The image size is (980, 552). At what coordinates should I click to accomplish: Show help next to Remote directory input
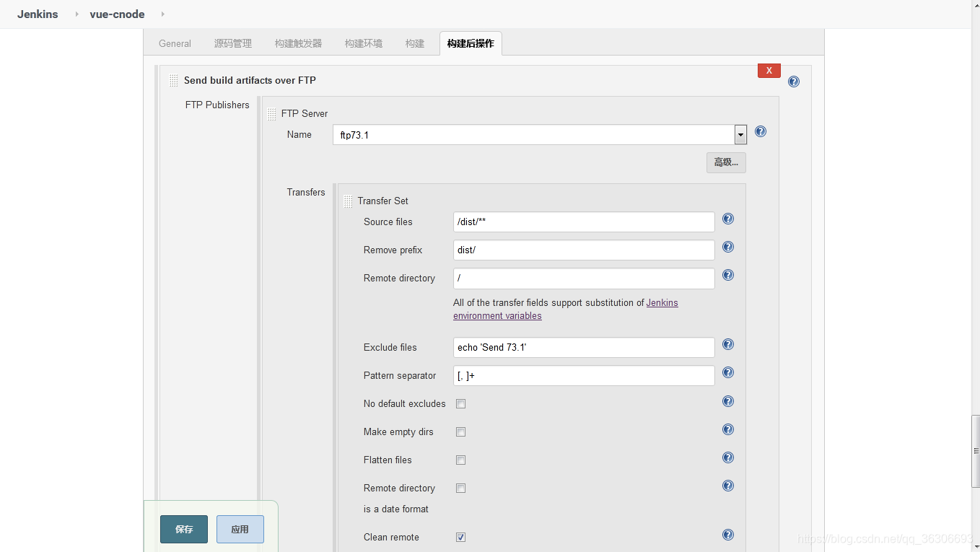click(x=728, y=275)
